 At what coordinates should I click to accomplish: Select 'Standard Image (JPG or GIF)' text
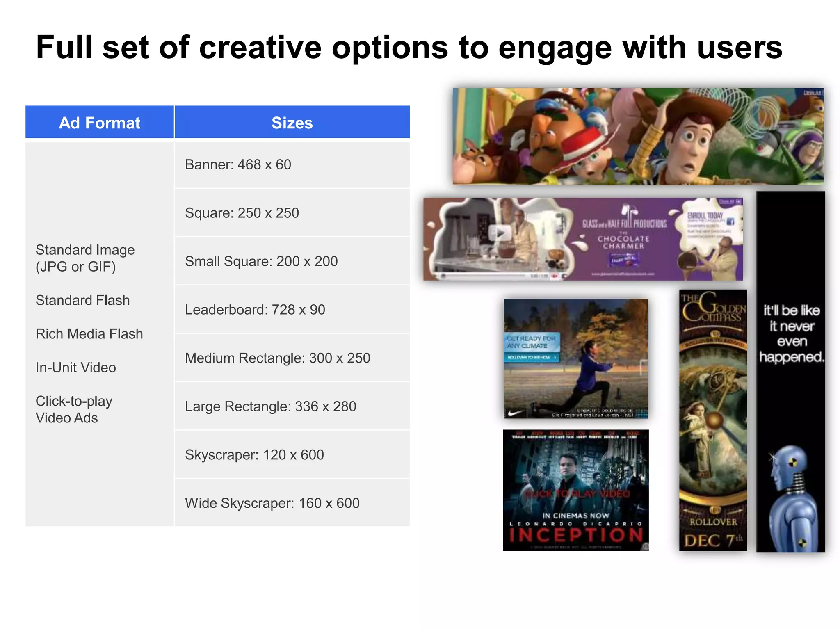85,258
